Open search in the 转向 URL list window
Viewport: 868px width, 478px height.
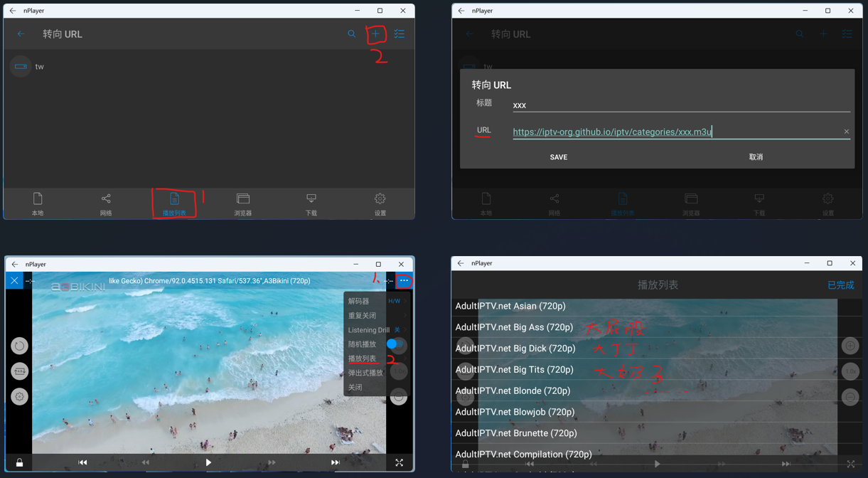click(351, 33)
